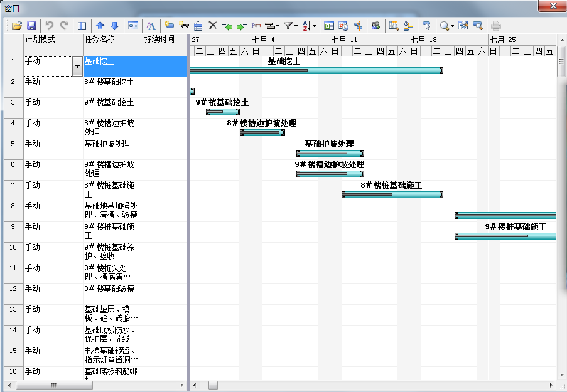
Task: Open the magnifier zoom dropdown
Action: click(446, 26)
